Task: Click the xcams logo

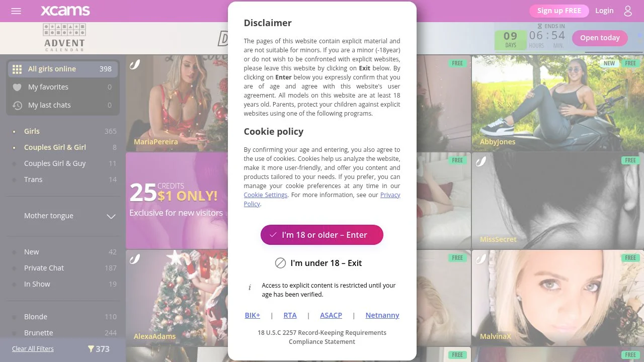Action: (65, 11)
